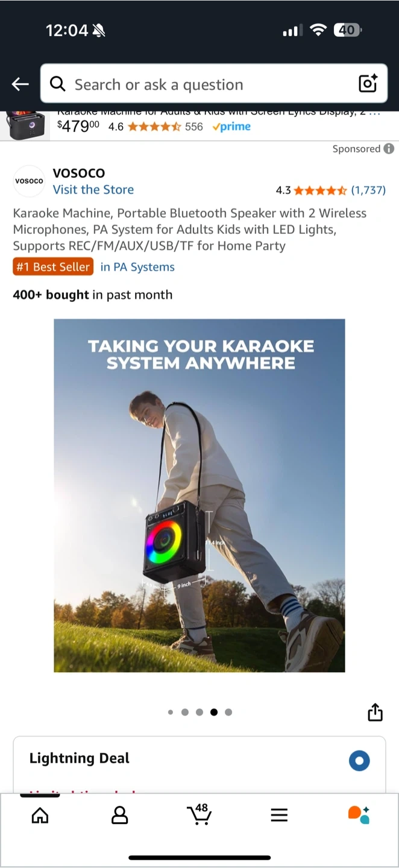Open shopping cart with 48 items
This screenshot has height=868, width=399.
[199, 814]
